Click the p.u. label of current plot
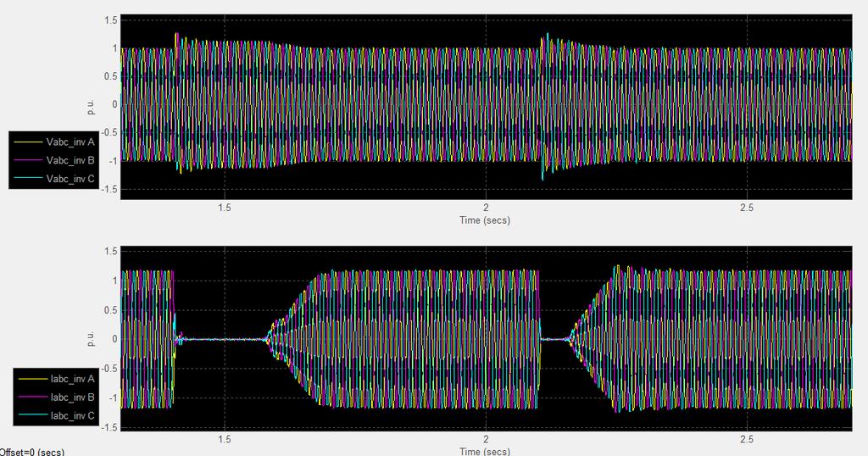Image resolution: width=868 pixels, height=456 pixels. coord(90,339)
